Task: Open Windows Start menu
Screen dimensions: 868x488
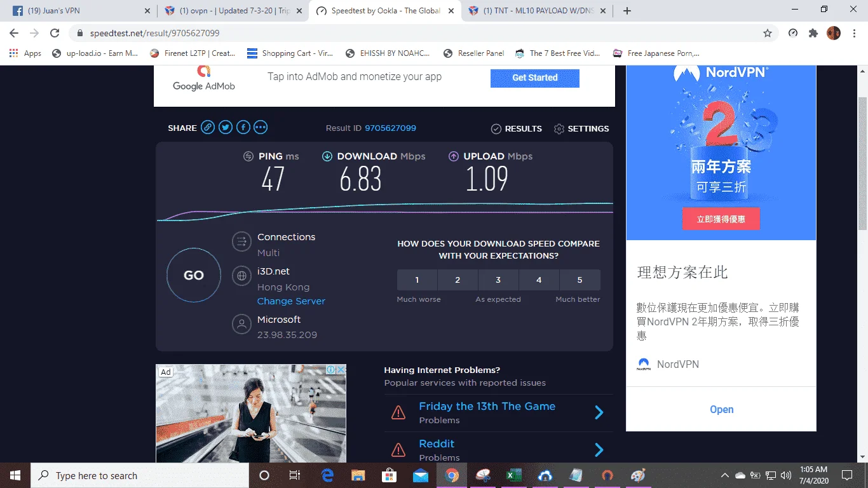Action: pos(15,475)
